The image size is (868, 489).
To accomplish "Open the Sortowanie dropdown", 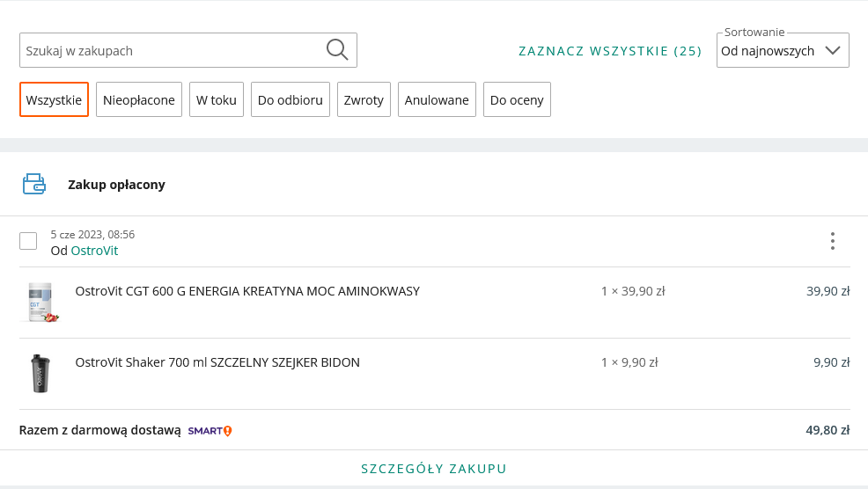I will tap(783, 50).
